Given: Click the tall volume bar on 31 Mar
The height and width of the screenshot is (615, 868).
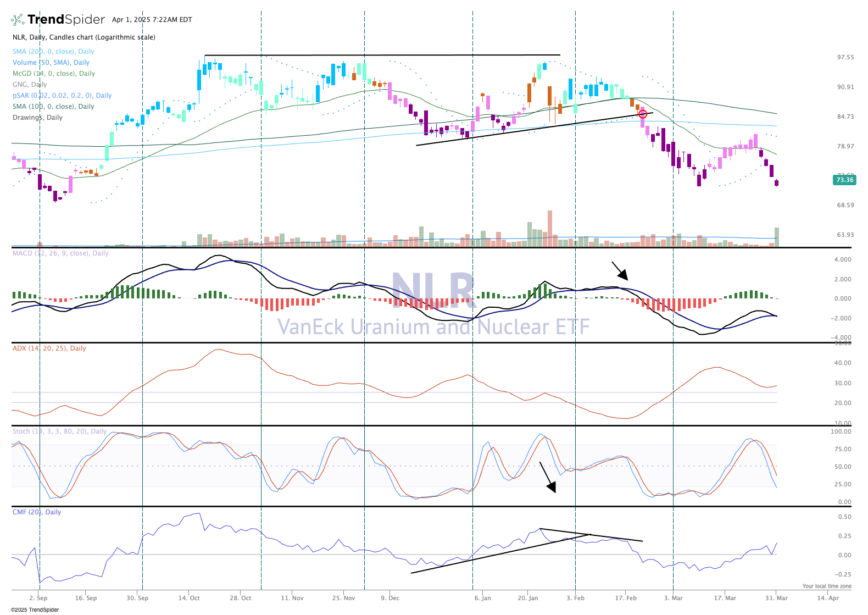Looking at the screenshot, I should [776, 237].
